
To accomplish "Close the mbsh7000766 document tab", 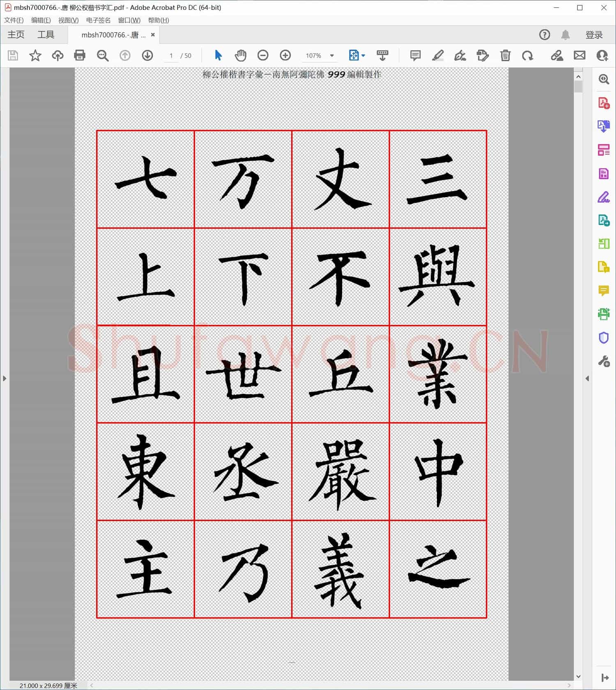I will click(153, 35).
